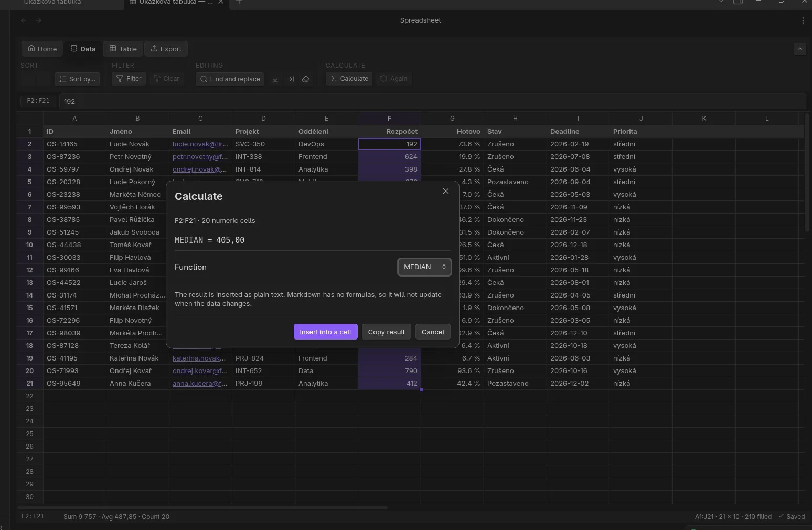The height and width of the screenshot is (530, 812).
Task: Click the Again button
Action: coord(393,79)
